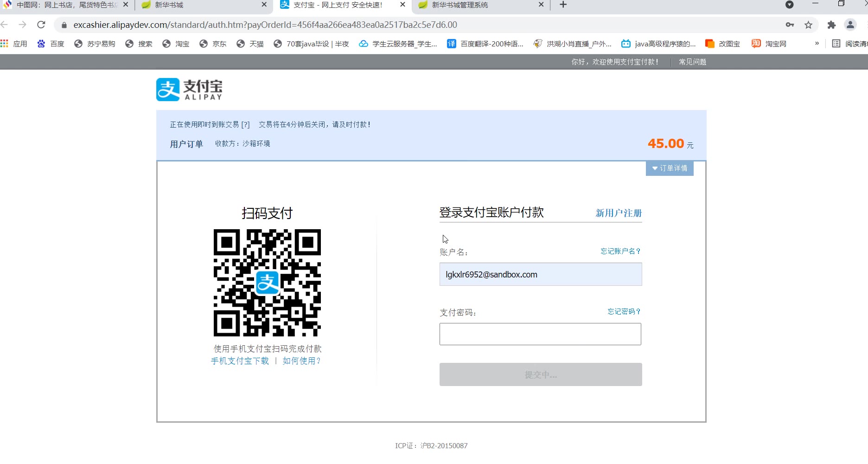868x464 pixels.
Task: Click the 提交中 submit button
Action: tap(541, 374)
